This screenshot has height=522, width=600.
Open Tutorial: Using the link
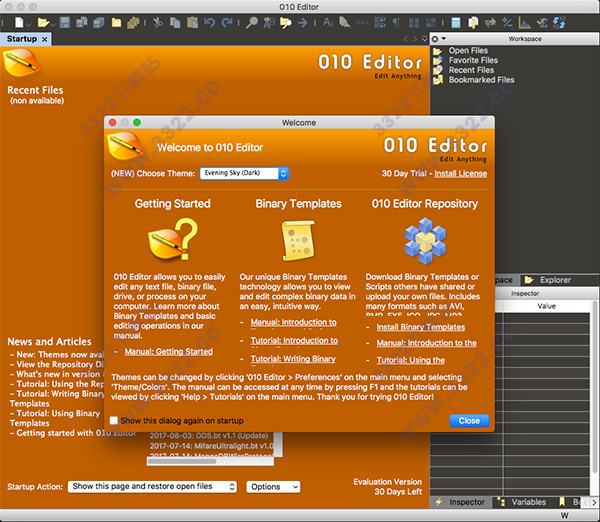point(411,360)
